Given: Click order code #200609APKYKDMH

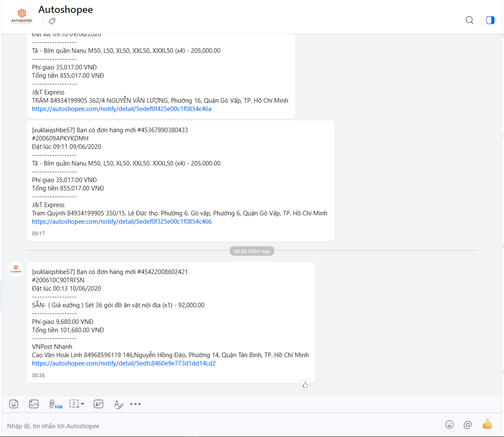Looking at the screenshot, I should tap(60, 138).
